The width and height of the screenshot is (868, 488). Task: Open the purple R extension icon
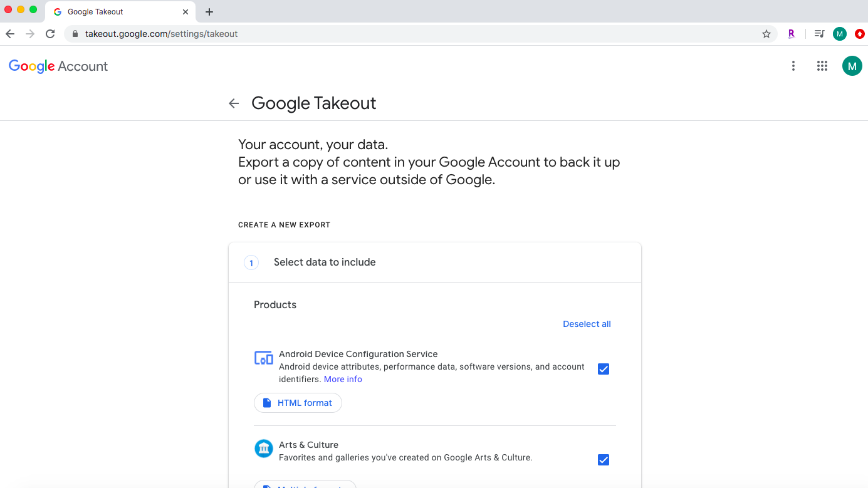pos(792,34)
